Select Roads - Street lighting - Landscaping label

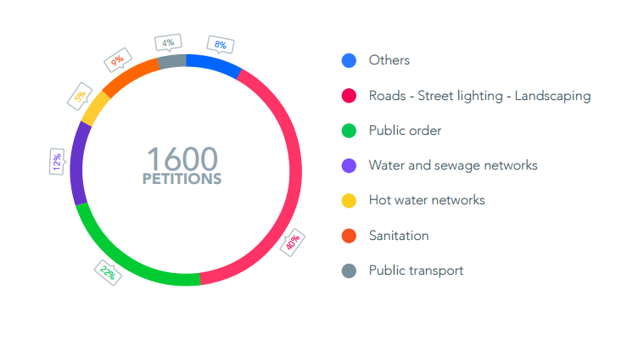point(479,96)
